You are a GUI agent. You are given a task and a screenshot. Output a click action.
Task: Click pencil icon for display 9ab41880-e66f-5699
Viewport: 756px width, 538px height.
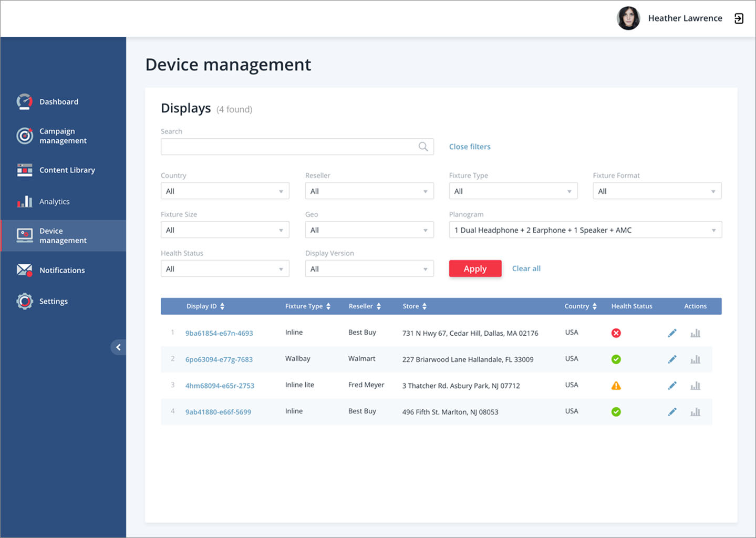point(672,412)
